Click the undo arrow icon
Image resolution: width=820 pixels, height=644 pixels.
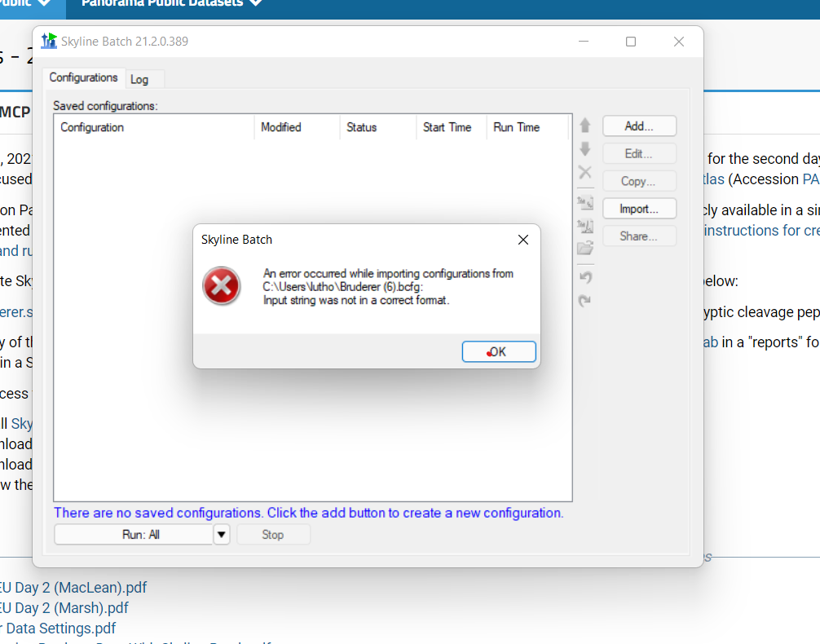click(x=584, y=278)
